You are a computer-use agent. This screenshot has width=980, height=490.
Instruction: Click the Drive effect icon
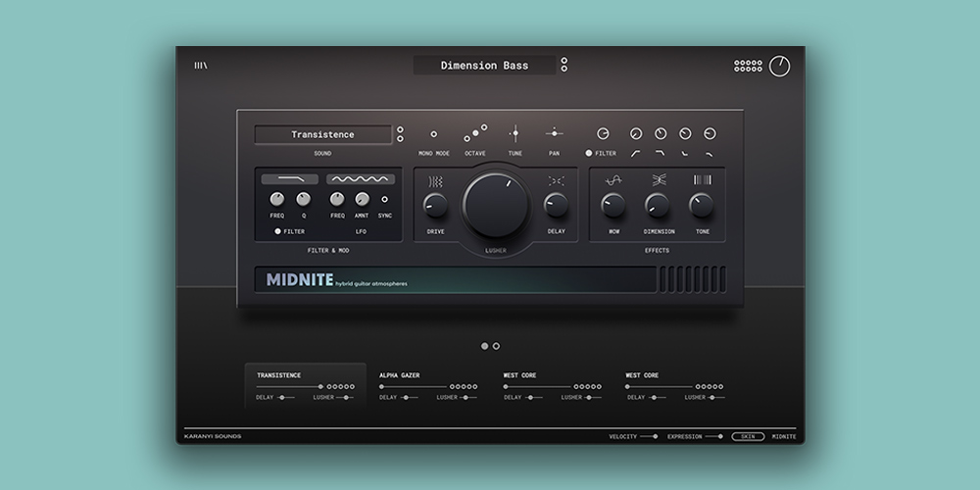[435, 180]
